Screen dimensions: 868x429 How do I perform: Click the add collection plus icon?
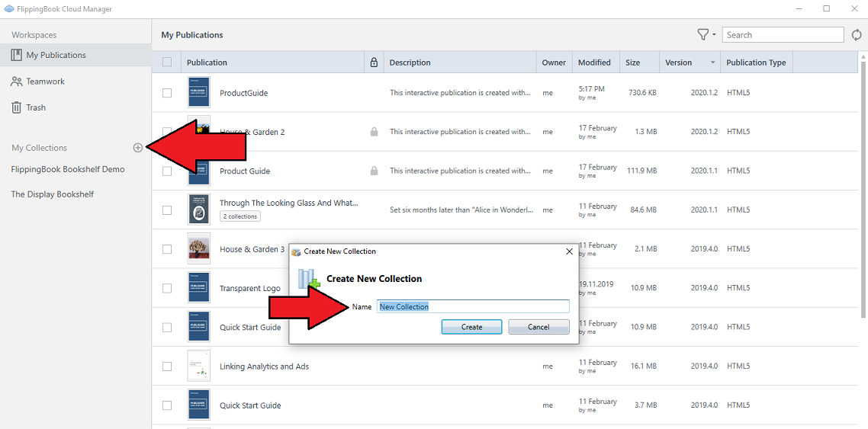[x=138, y=148]
